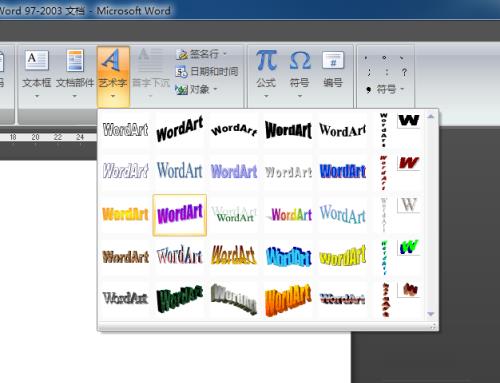The height and width of the screenshot is (383, 500).
Task: Expand the 签名行 dropdown arrow
Action: tap(224, 54)
